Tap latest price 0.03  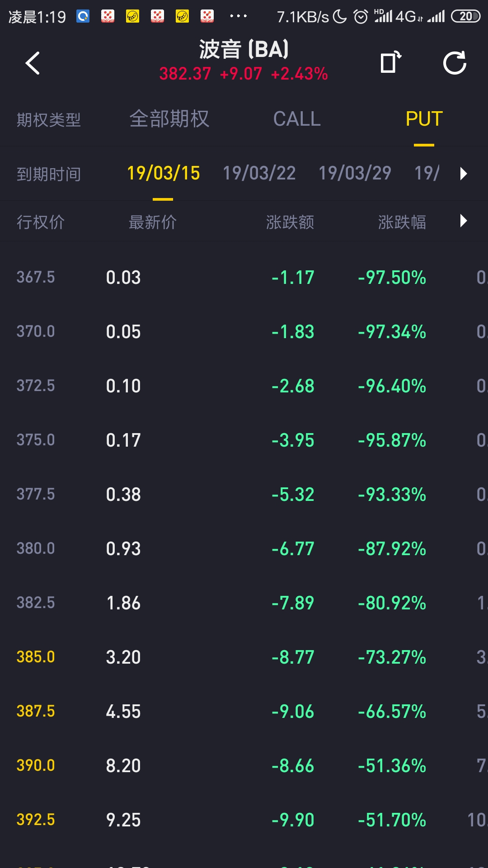point(123,277)
